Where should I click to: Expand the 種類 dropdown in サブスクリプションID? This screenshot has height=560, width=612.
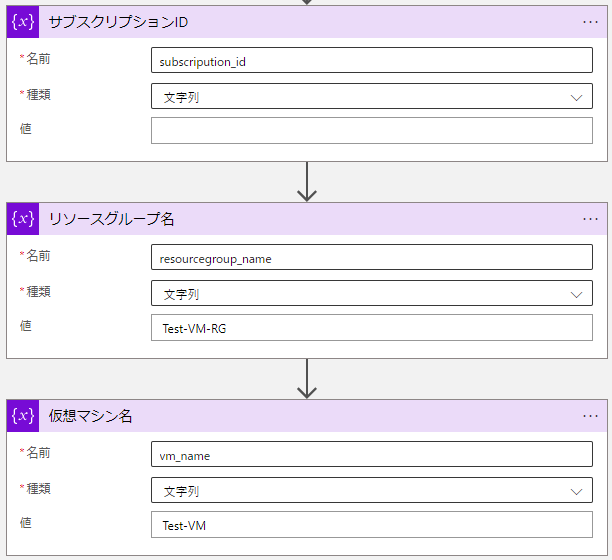[372, 96]
